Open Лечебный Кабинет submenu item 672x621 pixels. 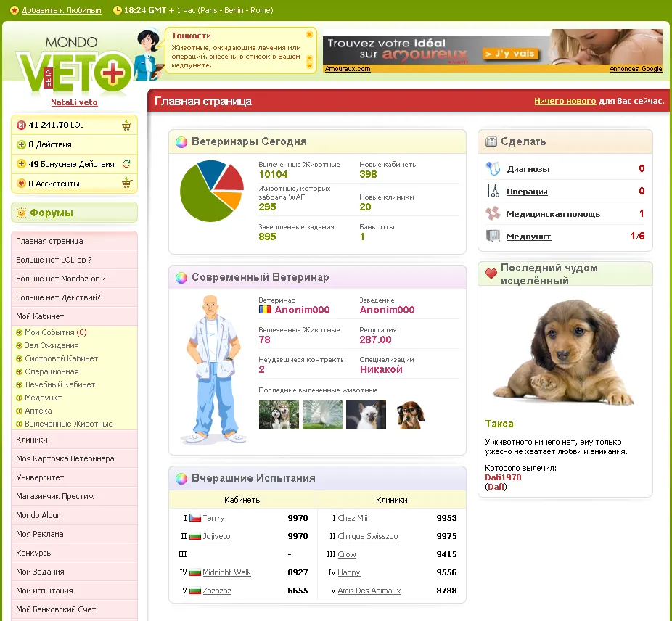[60, 384]
